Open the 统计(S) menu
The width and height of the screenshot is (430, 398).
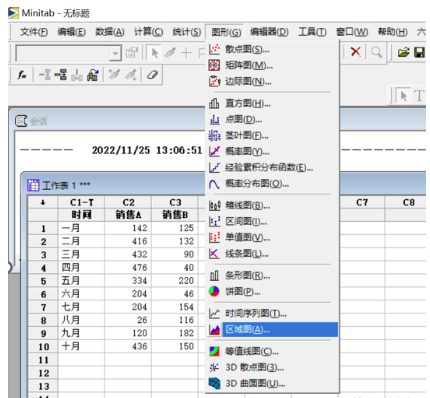tap(187, 32)
